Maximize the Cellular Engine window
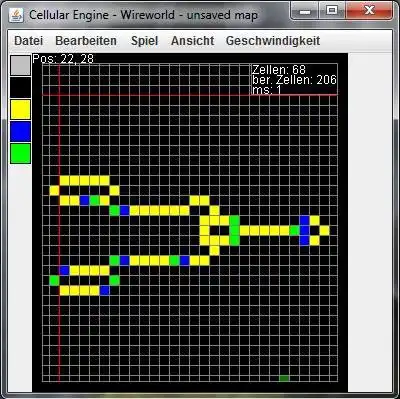Image resolution: width=400 pixels, height=399 pixels. click(332, 11)
